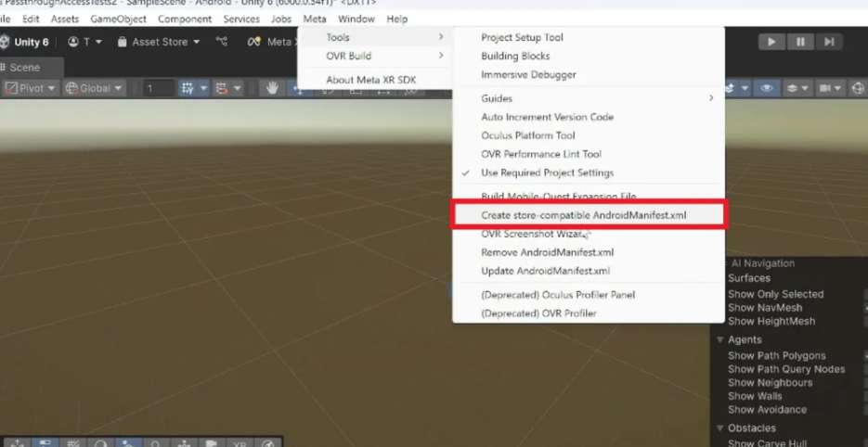Click Show Path Query Nodes option

coord(786,369)
